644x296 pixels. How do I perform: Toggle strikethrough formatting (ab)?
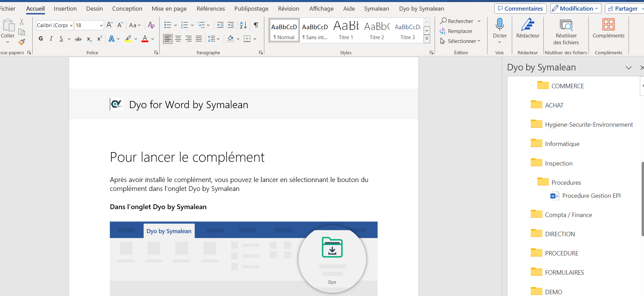[78, 39]
